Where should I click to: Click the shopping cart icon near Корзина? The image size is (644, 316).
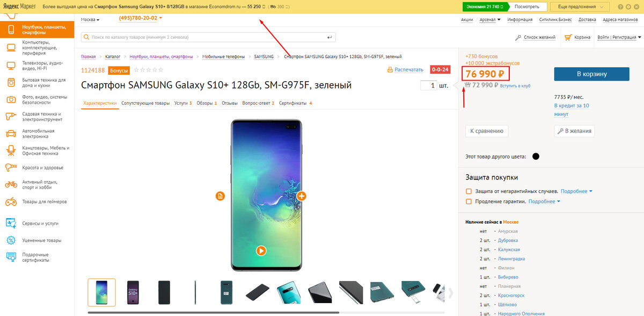click(x=568, y=37)
